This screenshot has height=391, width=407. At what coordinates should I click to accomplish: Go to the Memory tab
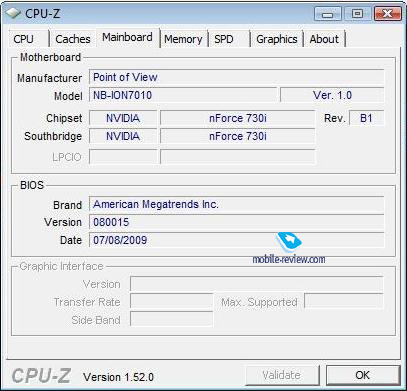tap(183, 39)
